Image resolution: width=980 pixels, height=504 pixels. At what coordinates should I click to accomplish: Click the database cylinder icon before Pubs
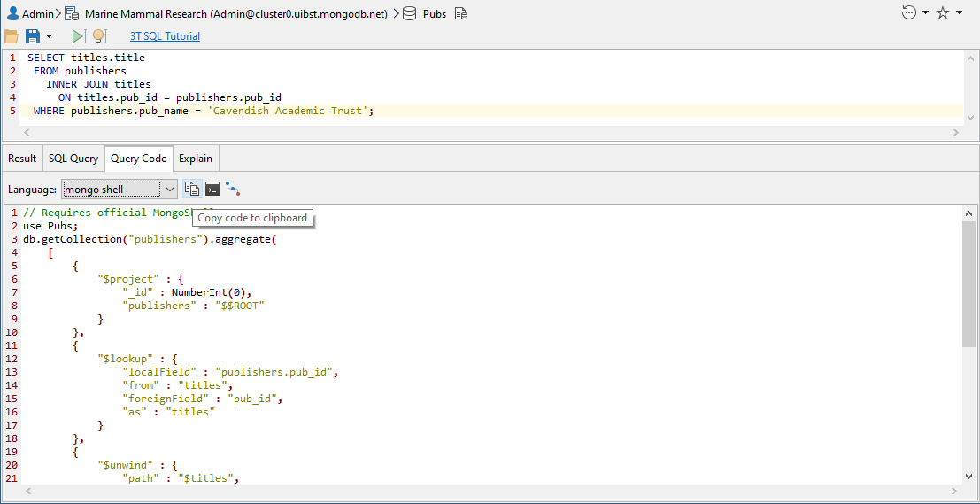pos(410,13)
